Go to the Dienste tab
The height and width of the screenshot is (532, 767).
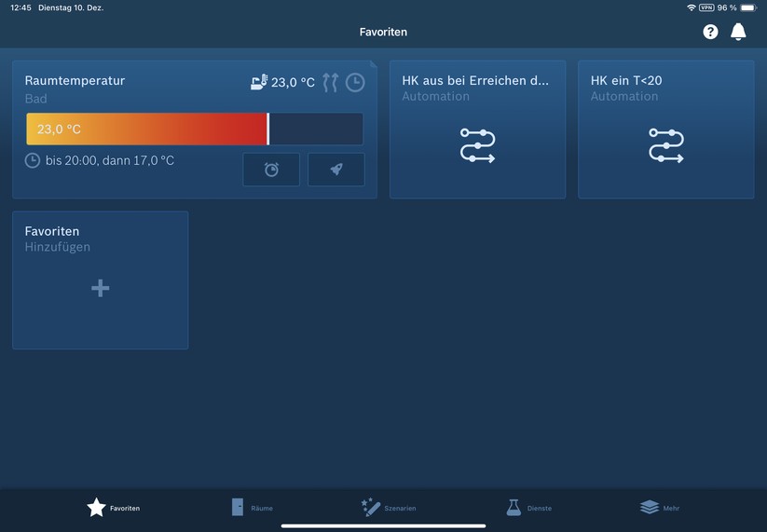tap(528, 508)
